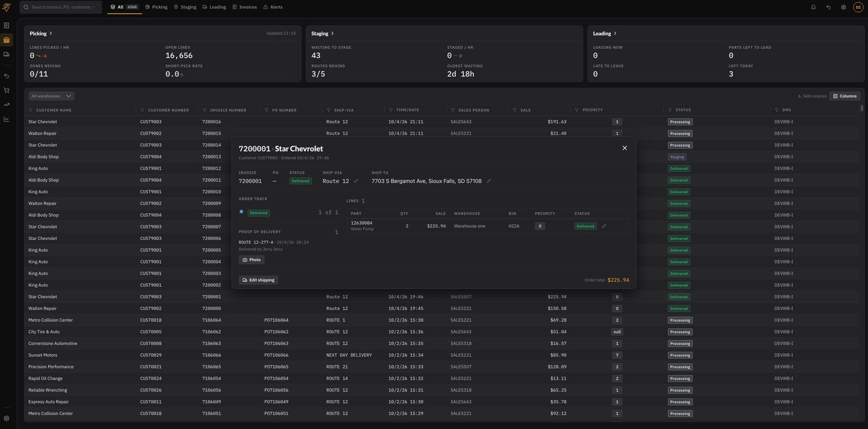Click the search invoice input field

point(61,7)
